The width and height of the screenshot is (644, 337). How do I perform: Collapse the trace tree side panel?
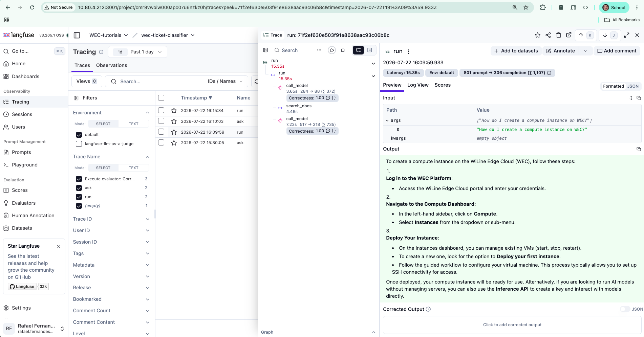(x=265, y=50)
